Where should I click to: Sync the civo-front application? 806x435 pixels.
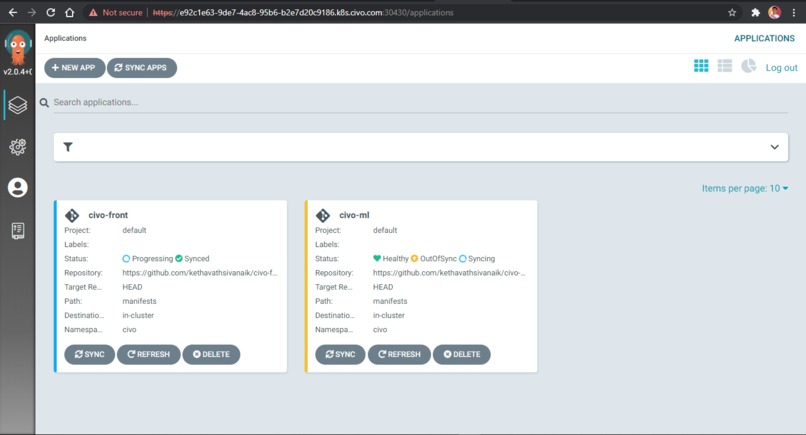(x=89, y=354)
